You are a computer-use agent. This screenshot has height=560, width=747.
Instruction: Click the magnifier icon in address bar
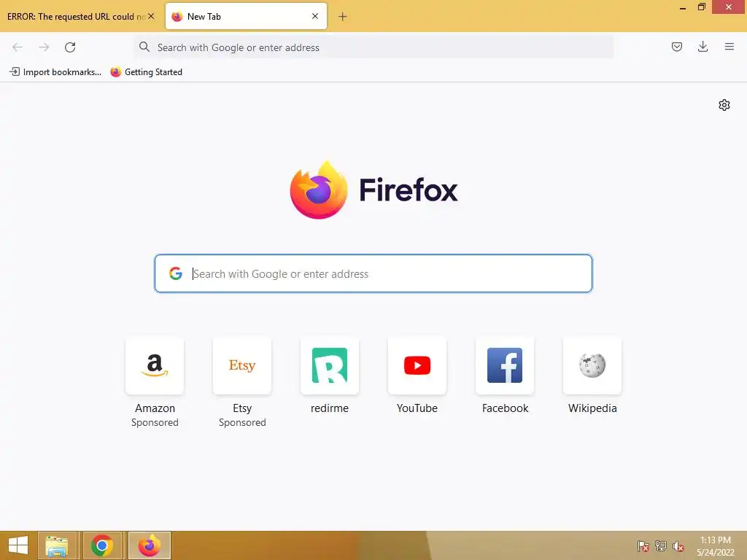(x=144, y=47)
